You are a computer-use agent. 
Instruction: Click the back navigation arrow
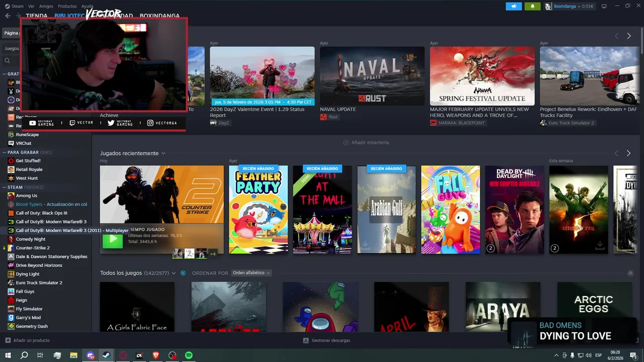(8, 16)
